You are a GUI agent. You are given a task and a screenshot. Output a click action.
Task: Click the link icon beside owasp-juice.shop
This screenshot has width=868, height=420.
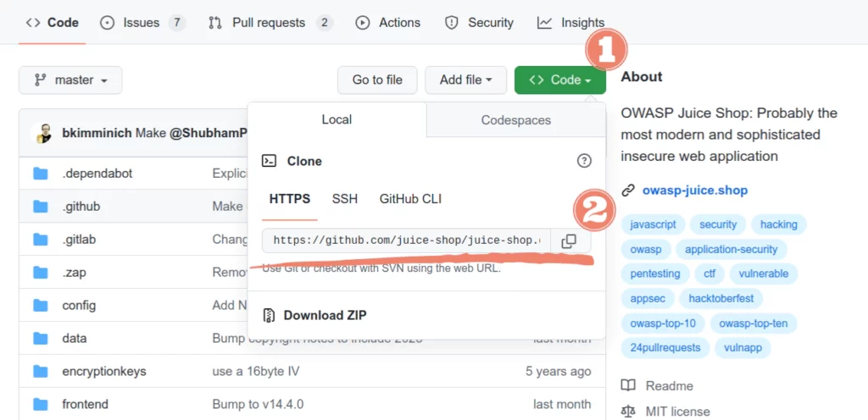628,191
